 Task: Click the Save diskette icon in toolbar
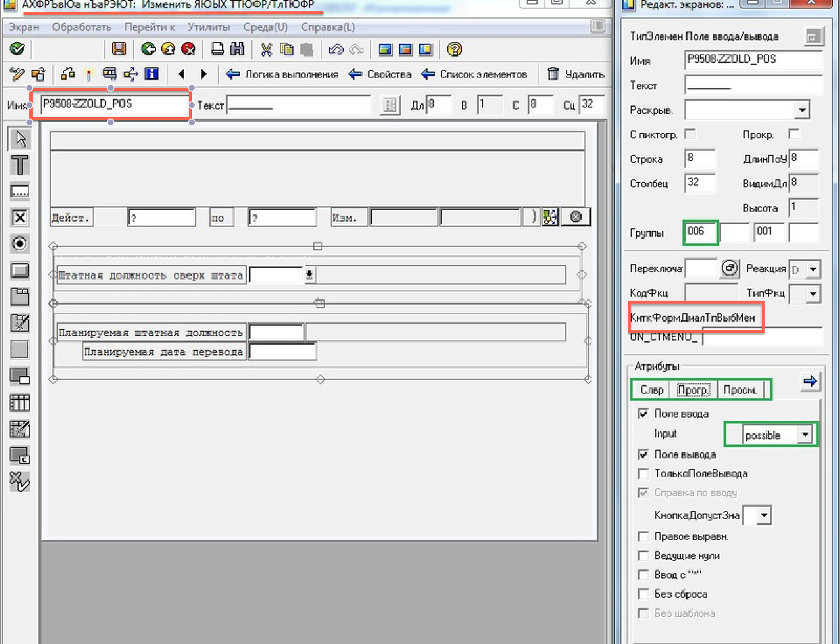pyautogui.click(x=119, y=49)
